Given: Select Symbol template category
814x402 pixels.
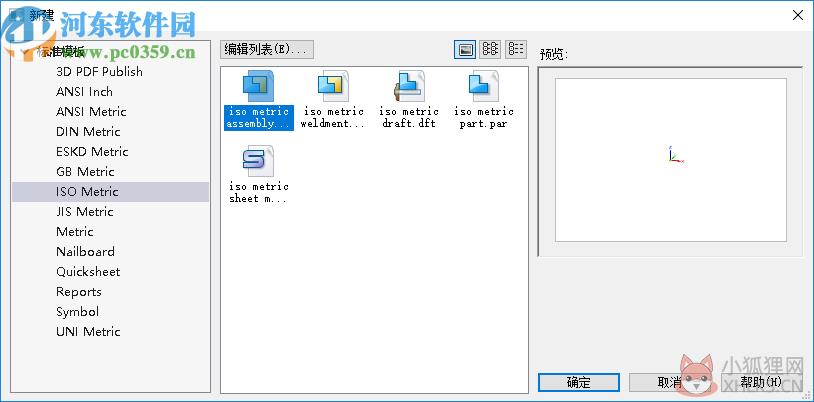Looking at the screenshot, I should (77, 312).
